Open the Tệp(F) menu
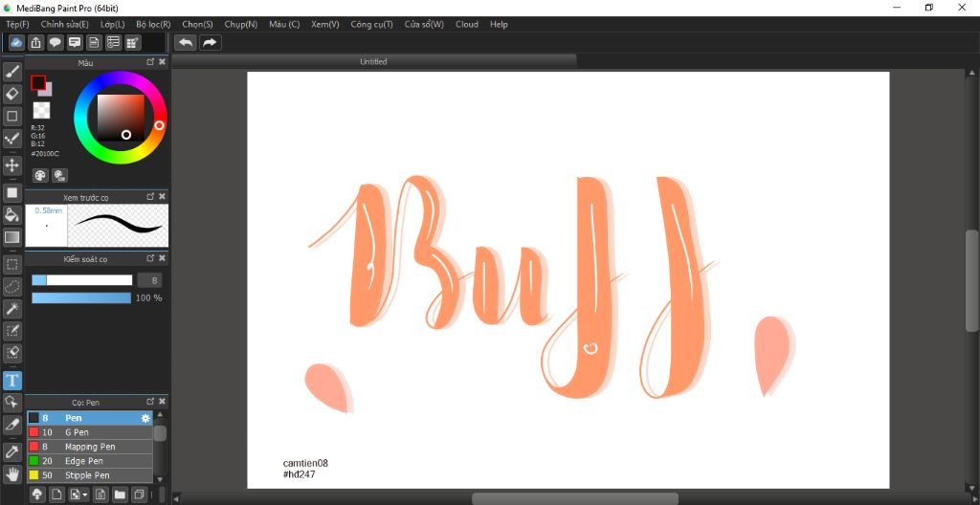This screenshot has height=505, width=980. pos(17,24)
